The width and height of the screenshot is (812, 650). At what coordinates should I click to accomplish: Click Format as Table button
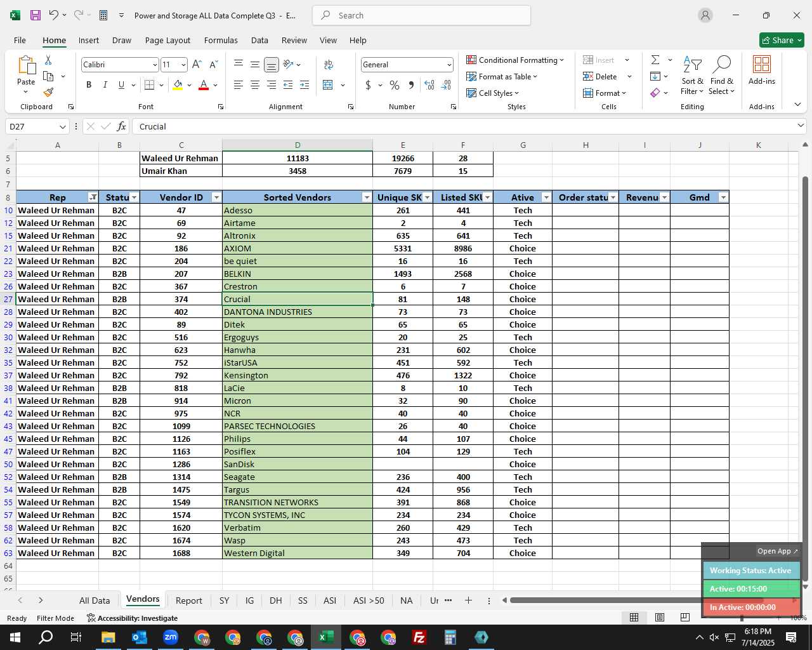pyautogui.click(x=502, y=76)
